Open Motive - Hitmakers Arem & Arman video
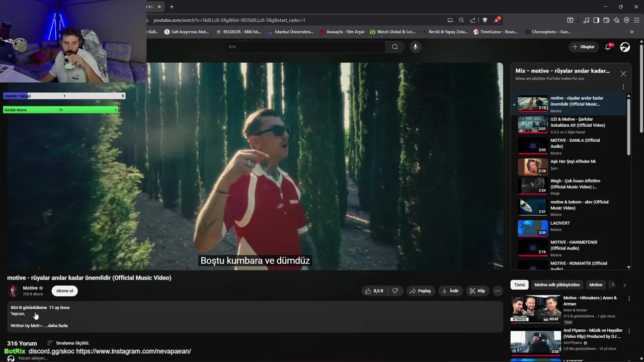644x362 pixels. click(x=567, y=309)
